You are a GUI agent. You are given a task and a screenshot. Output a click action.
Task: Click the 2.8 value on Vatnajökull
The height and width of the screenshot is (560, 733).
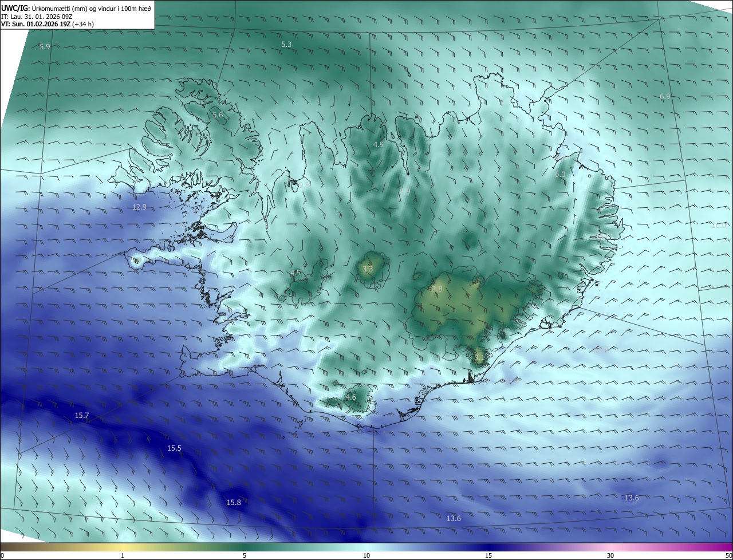point(437,289)
